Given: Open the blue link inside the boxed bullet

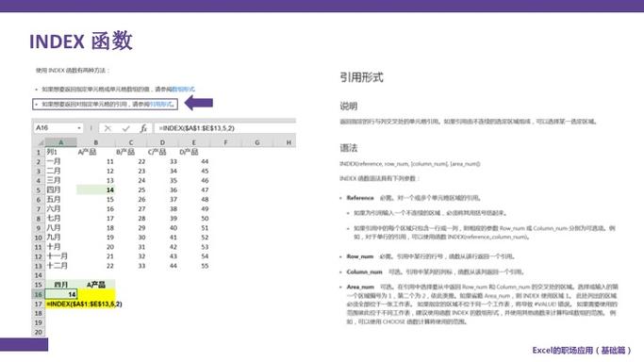Looking at the screenshot, I should coord(161,105).
